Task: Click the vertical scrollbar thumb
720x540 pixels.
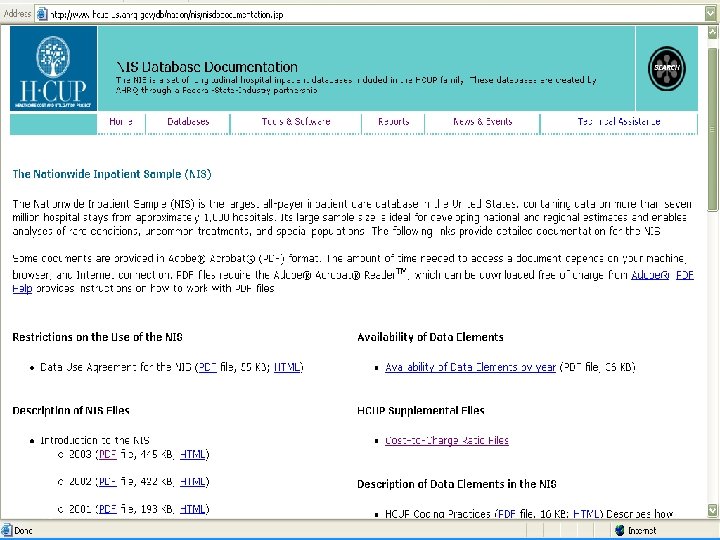Action: tap(712, 129)
